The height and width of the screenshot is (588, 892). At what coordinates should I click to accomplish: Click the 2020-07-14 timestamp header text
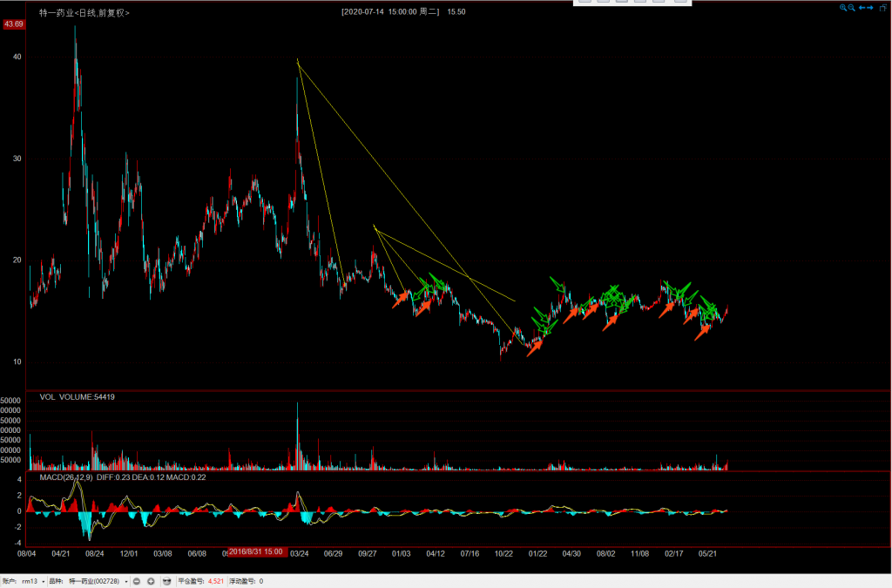coord(392,12)
